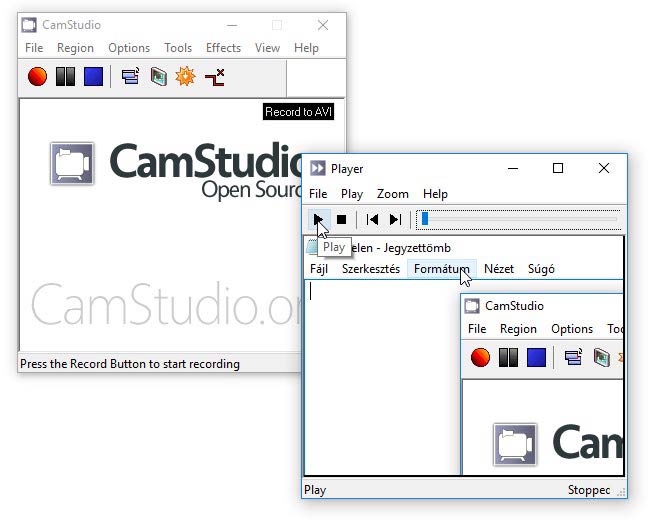Click the title bar icon of the CamStudio inside the Player video
This screenshot has height=520, width=651.
tap(472, 306)
